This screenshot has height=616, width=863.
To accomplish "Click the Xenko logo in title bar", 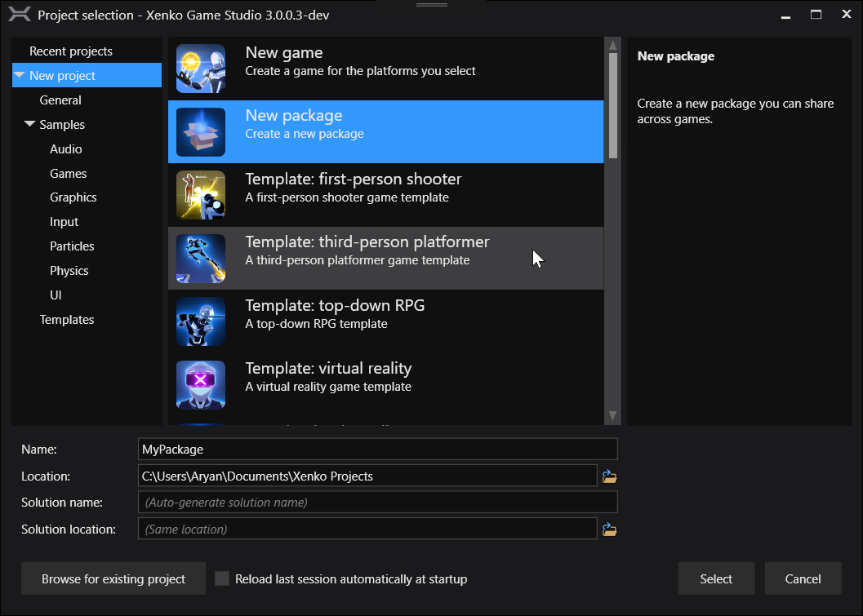I will (20, 15).
